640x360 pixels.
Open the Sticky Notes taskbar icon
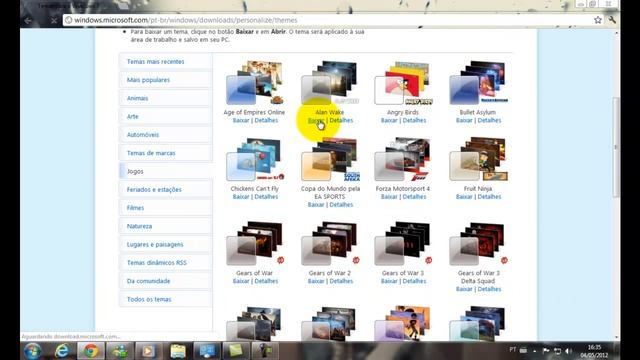point(236,351)
